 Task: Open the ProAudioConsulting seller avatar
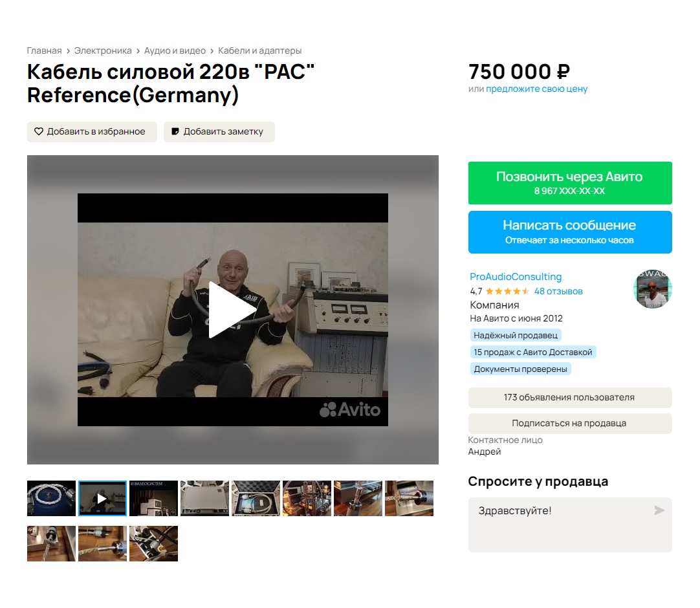click(x=653, y=289)
